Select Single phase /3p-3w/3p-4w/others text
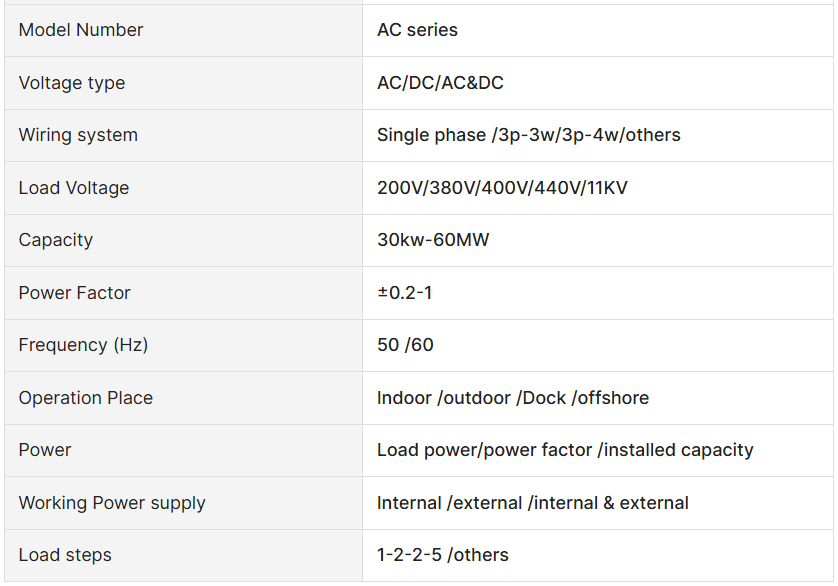This screenshot has height=586, width=838. (x=529, y=135)
